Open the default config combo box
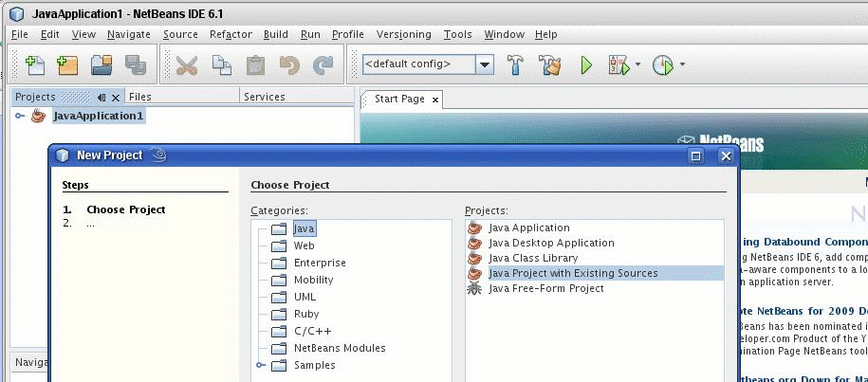This screenshot has height=382, width=868. pyautogui.click(x=427, y=64)
